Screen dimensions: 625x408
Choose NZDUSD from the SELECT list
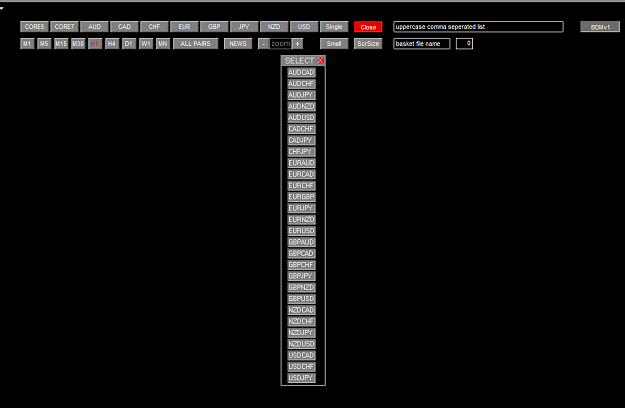click(x=301, y=344)
